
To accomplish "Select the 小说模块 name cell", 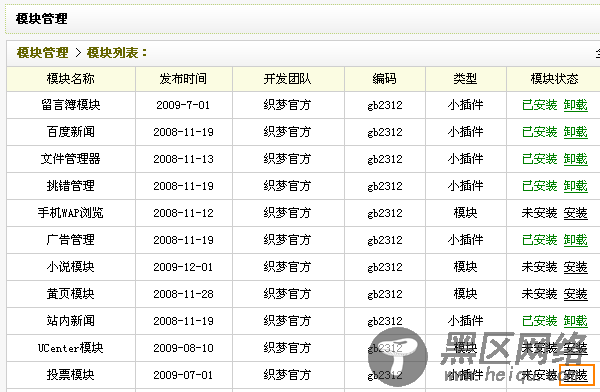I will click(71, 267).
